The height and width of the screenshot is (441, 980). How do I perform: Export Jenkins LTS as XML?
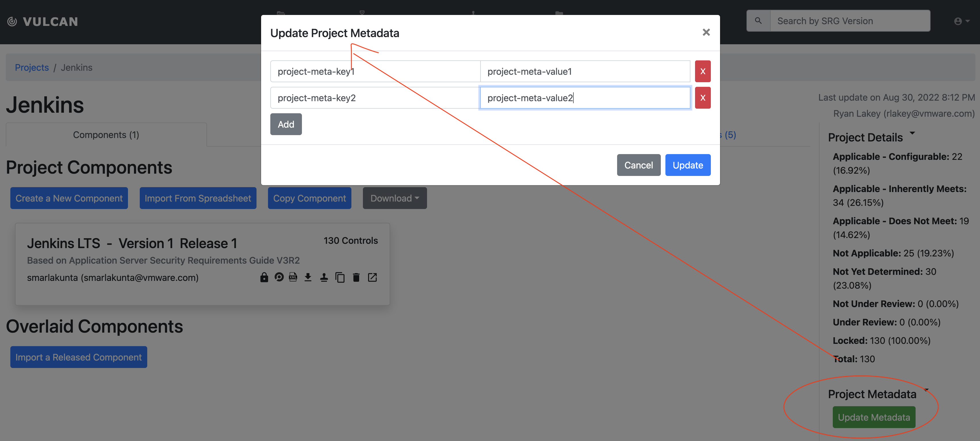[x=293, y=277]
